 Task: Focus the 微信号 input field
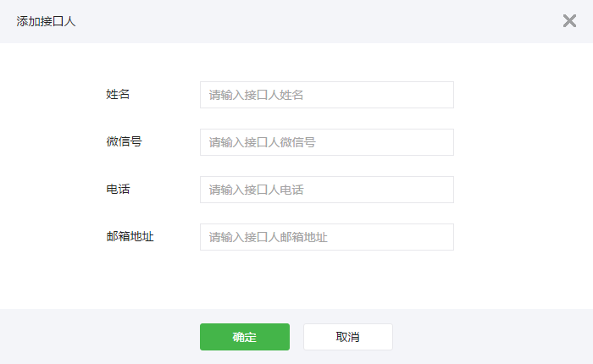point(327,142)
